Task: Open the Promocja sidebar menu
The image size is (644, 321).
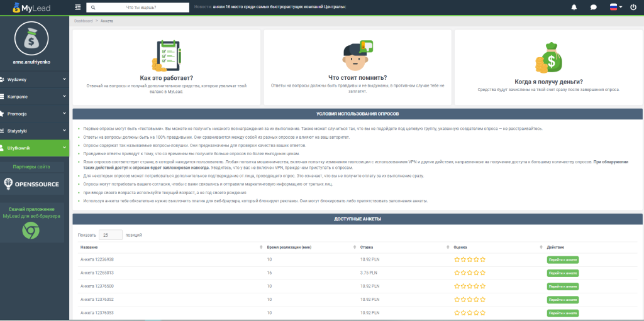Action: tap(35, 114)
